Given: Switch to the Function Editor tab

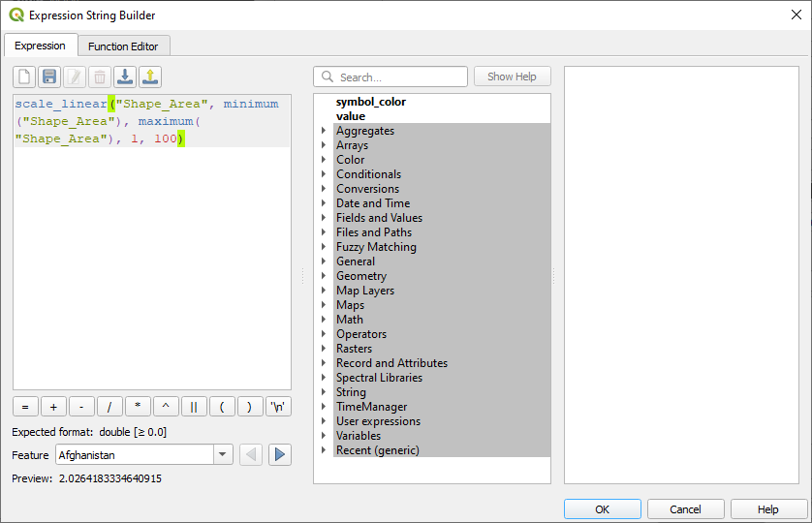Looking at the screenshot, I should [x=123, y=46].
